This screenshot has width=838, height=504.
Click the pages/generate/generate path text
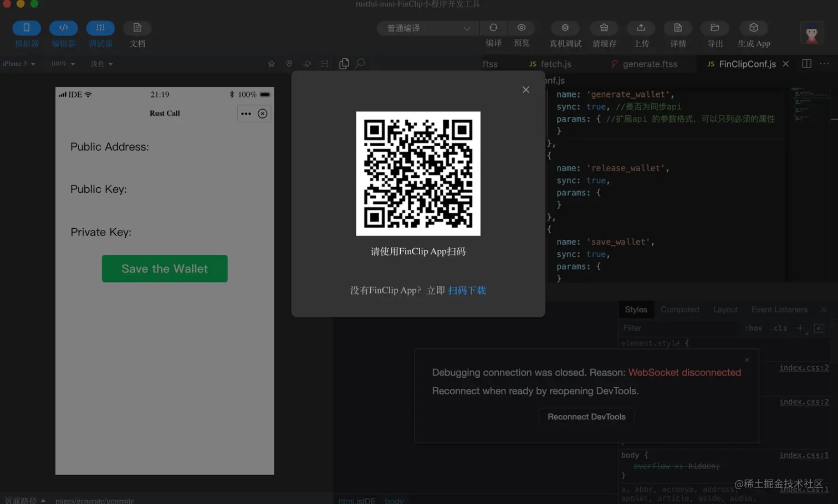click(95, 500)
